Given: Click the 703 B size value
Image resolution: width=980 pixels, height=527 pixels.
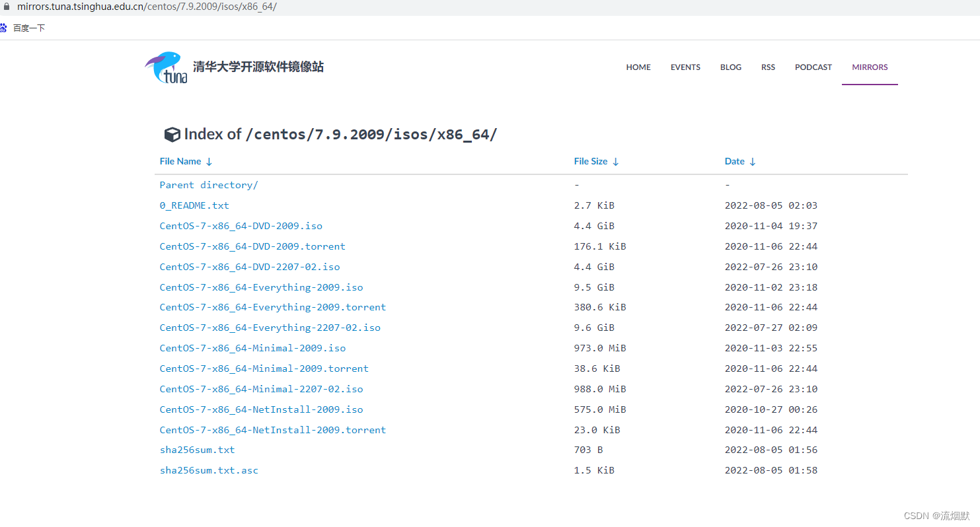Looking at the screenshot, I should [x=588, y=450].
